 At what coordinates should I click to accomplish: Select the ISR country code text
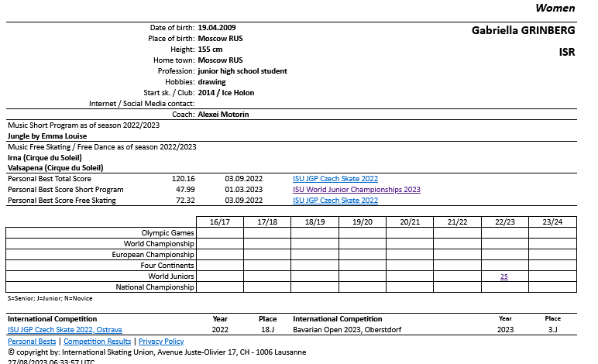(x=567, y=53)
